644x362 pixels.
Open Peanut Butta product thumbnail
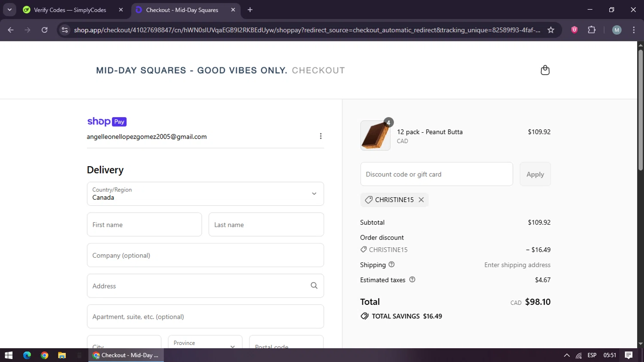(x=375, y=135)
